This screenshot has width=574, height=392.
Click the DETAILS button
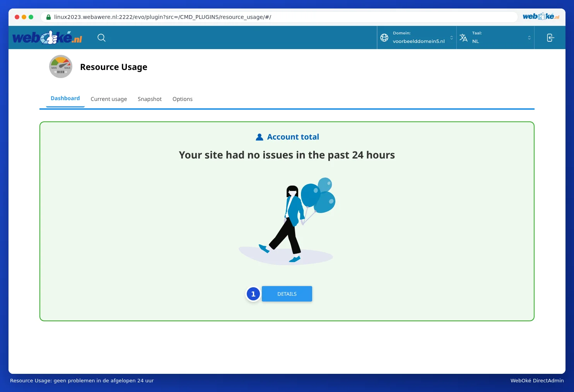tap(287, 294)
